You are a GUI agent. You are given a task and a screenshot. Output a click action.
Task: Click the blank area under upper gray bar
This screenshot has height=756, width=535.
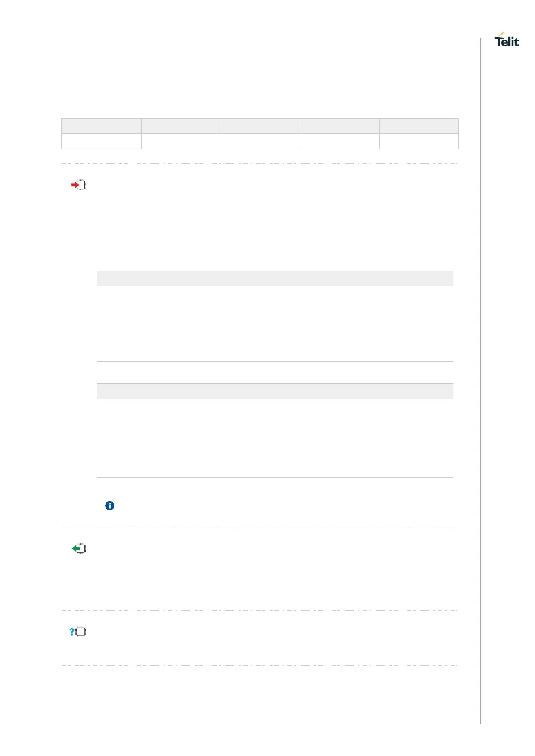pos(275,324)
